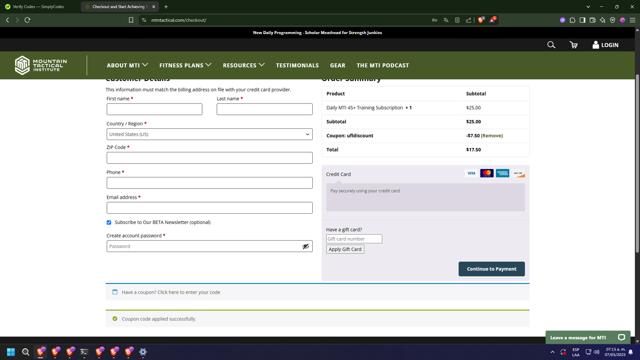This screenshot has width=640, height=360.
Task: Click the bookmark icon beside address bar
Action: click(131, 20)
